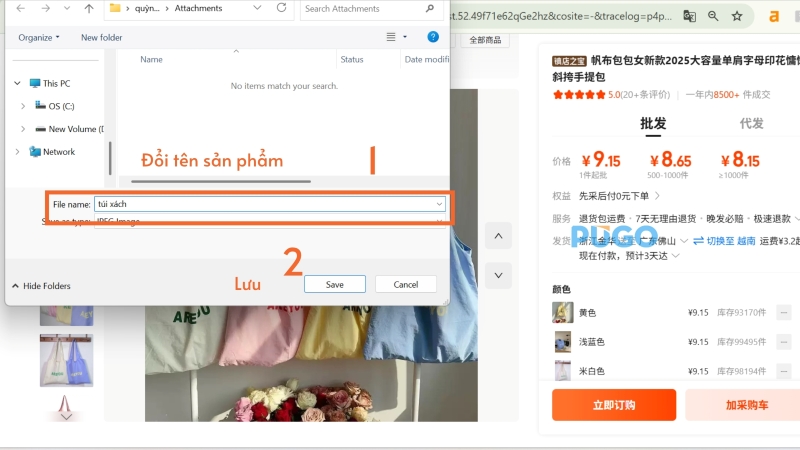
Task: Click the browser address bar URL
Action: (561, 16)
